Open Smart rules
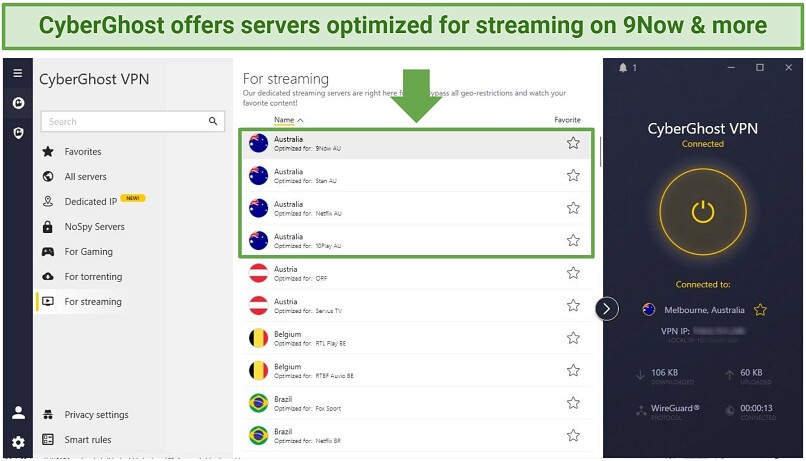The image size is (806, 461). pos(88,439)
